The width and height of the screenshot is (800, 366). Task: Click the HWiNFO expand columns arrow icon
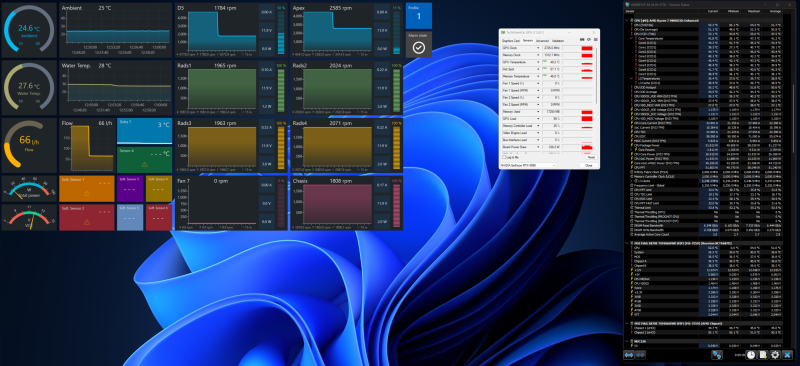click(629, 355)
